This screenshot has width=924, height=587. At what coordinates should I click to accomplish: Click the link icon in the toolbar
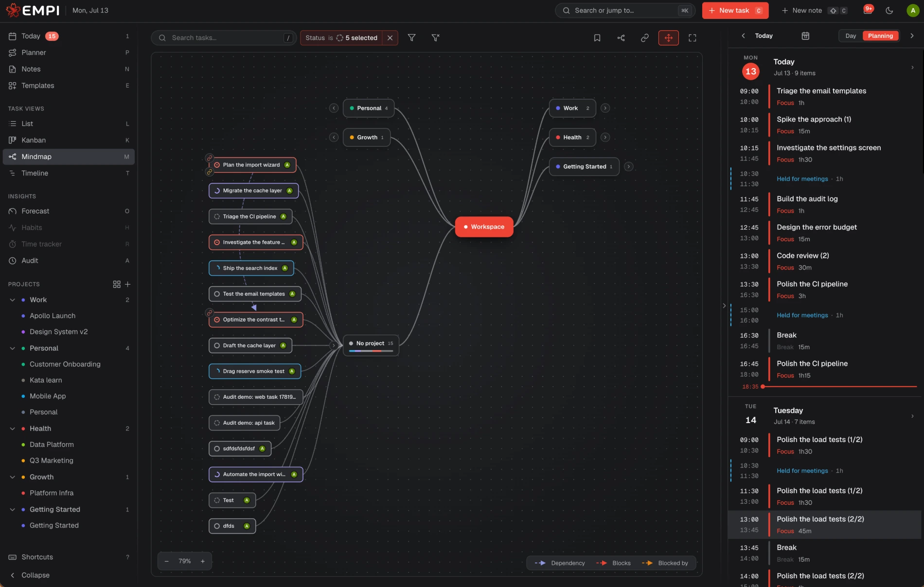coord(645,37)
